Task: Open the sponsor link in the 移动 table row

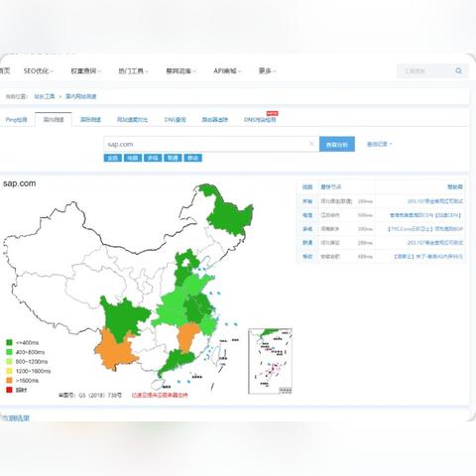Action: (x=428, y=257)
